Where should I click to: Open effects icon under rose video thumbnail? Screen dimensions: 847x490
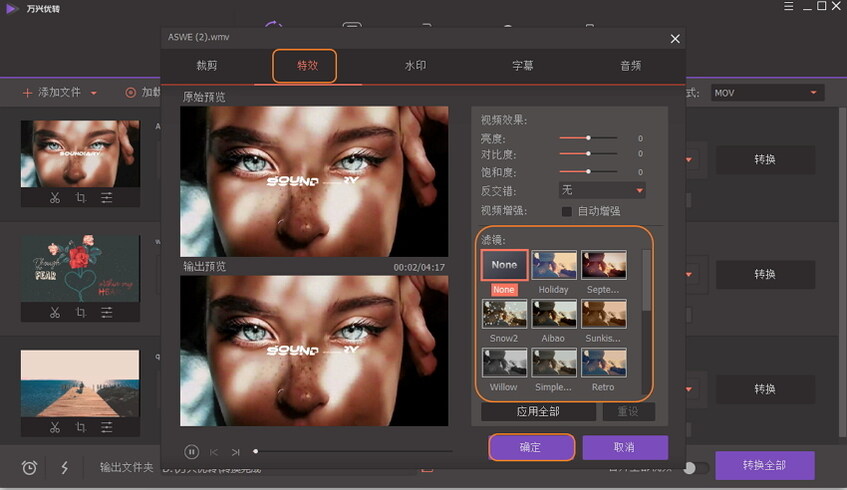(106, 312)
